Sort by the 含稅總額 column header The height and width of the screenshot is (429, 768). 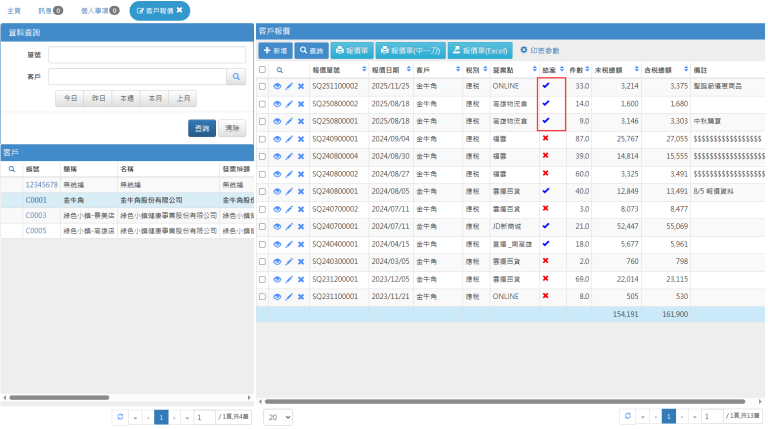pos(663,70)
